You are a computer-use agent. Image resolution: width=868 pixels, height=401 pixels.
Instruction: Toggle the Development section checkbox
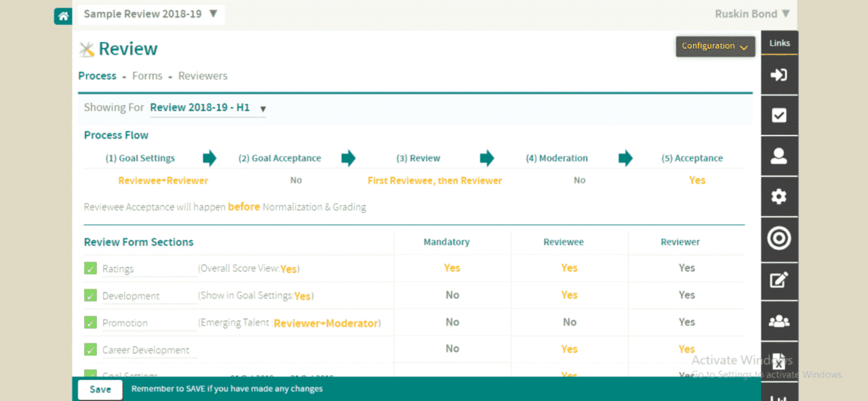(90, 295)
